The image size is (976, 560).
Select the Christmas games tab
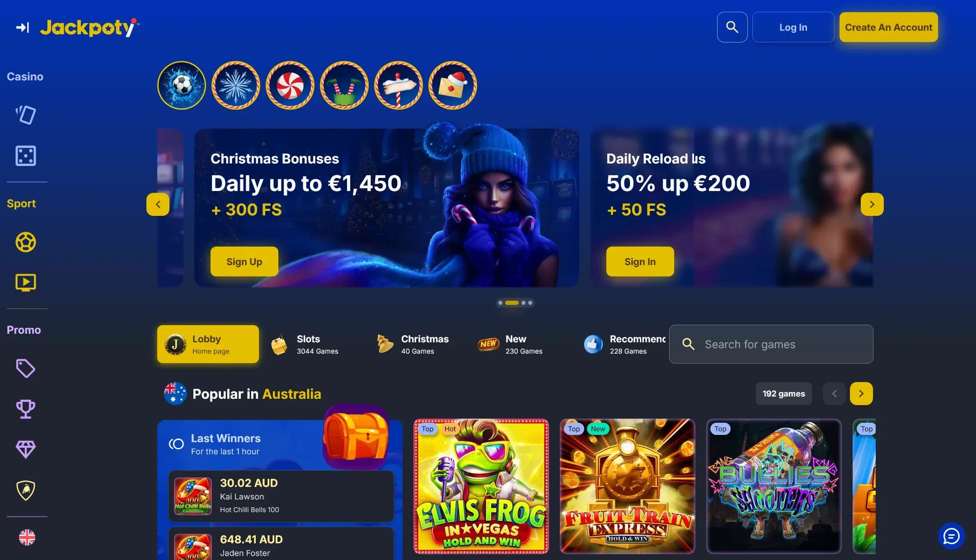[x=412, y=344]
